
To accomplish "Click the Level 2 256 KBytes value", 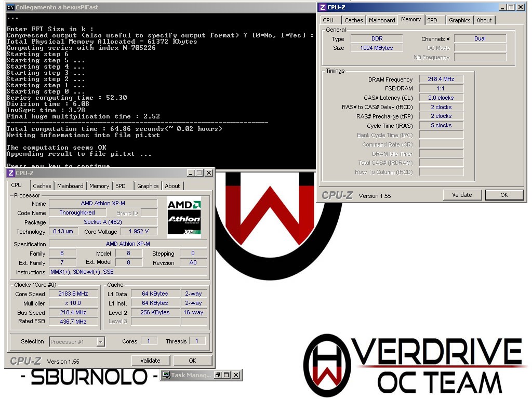I will [155, 312].
